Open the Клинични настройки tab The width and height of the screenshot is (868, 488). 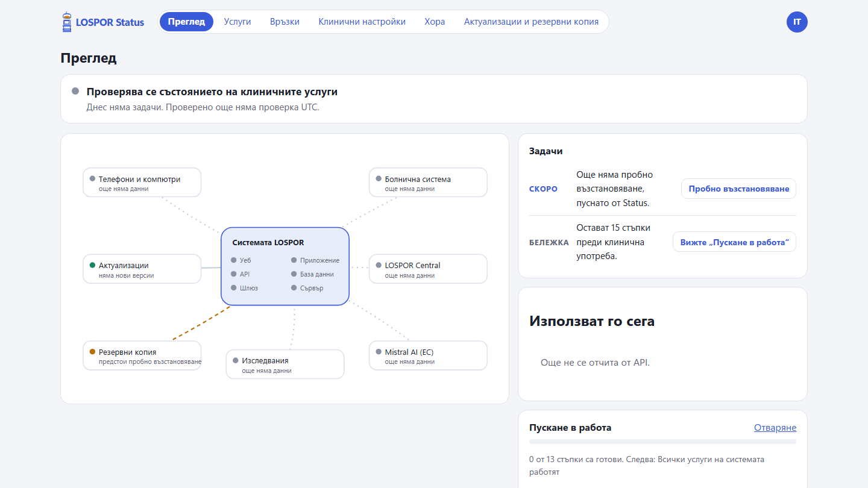tap(362, 22)
